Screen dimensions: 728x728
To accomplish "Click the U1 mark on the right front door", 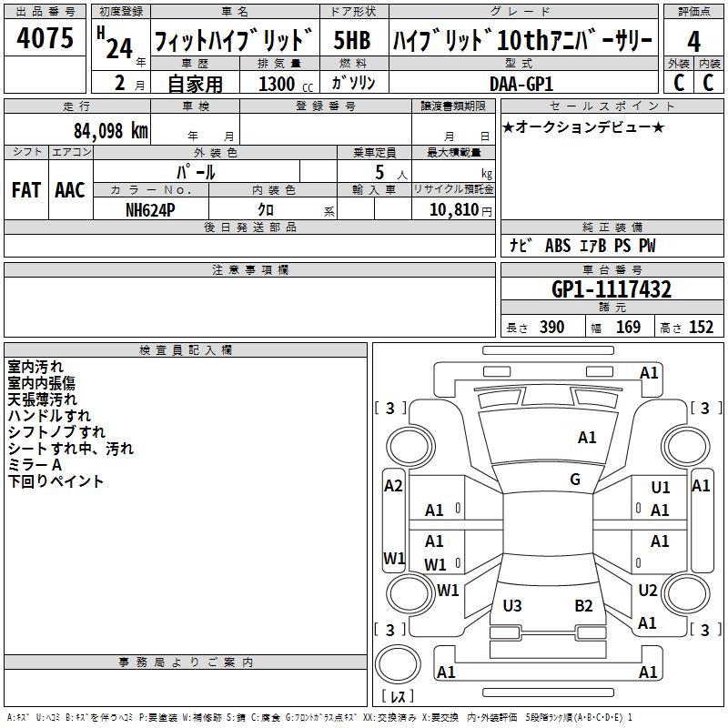I will coord(661,487).
